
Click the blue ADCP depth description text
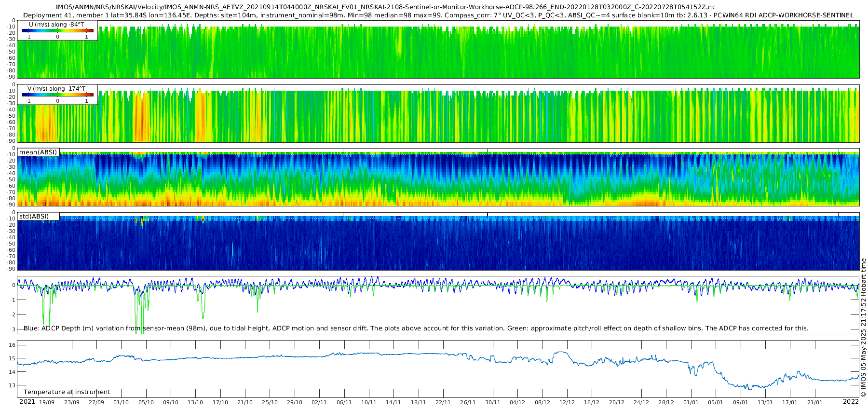click(x=416, y=328)
